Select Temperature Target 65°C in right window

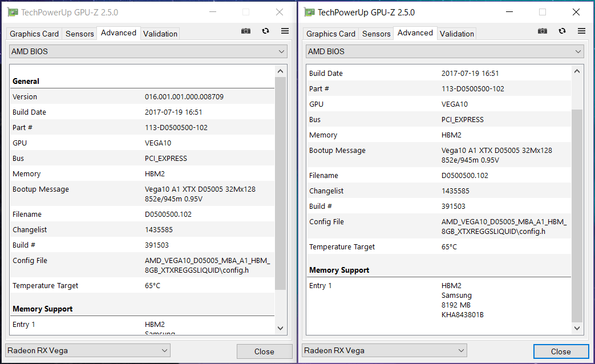pos(450,247)
